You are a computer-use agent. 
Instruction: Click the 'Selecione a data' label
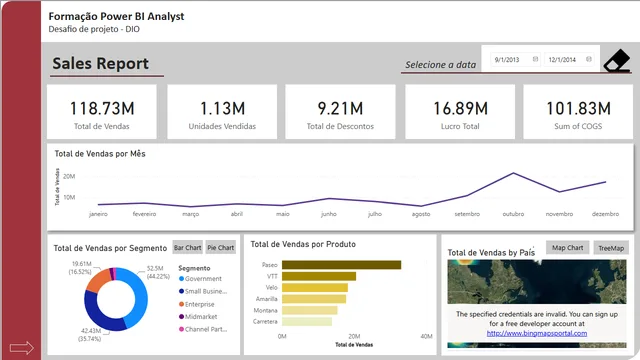coord(440,64)
